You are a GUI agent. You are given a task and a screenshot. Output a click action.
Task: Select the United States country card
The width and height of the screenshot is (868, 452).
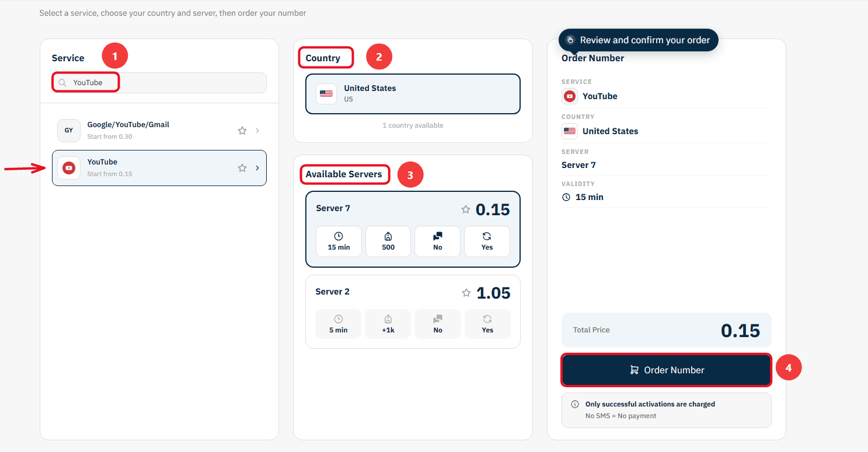pos(413,94)
